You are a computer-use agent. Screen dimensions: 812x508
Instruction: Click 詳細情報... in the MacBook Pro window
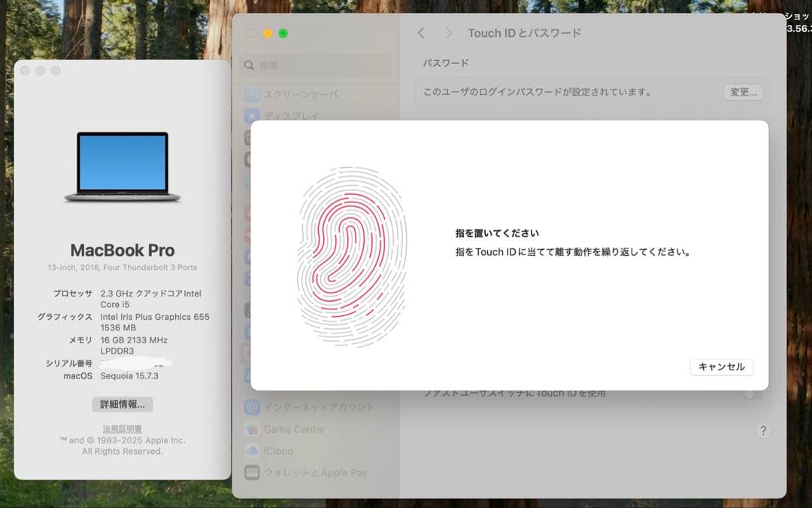point(123,405)
